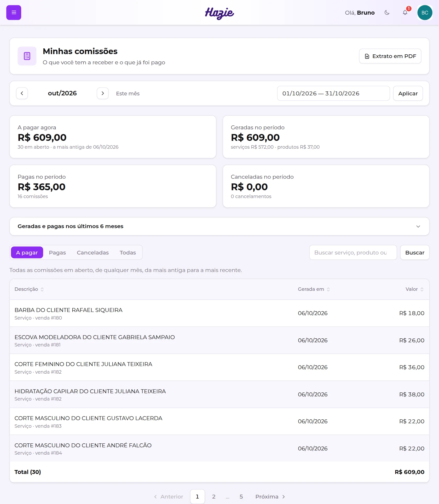The width and height of the screenshot is (439, 504).
Task: Click the Total (30) footer label
Action: [x=28, y=472]
